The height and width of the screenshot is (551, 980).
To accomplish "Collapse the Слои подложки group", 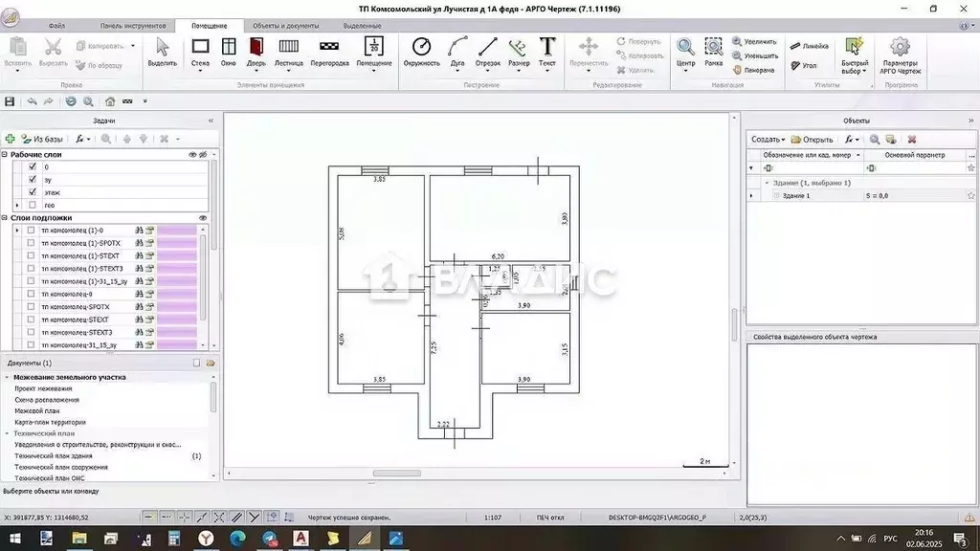I will pos(5,218).
